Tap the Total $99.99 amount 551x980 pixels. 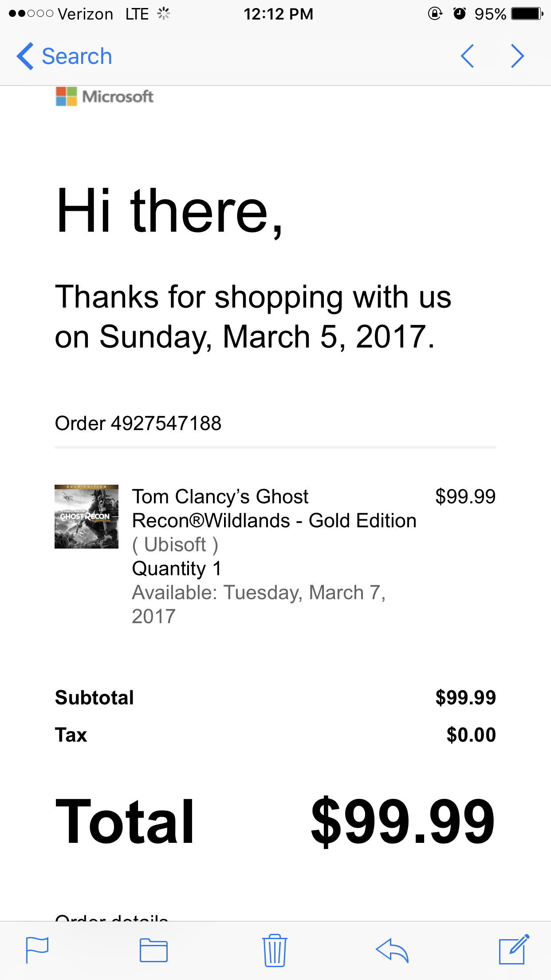[x=402, y=821]
